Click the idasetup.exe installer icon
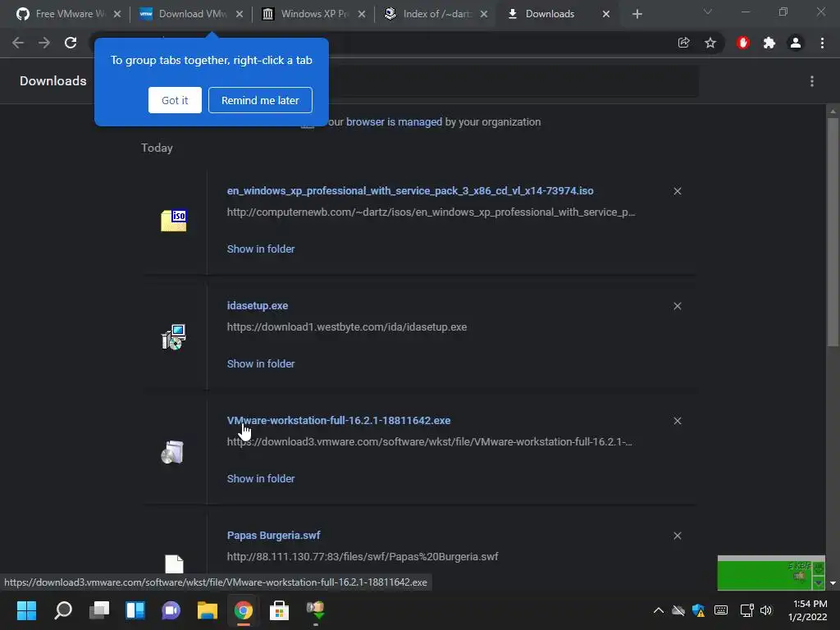The height and width of the screenshot is (630, 840). 174,337
